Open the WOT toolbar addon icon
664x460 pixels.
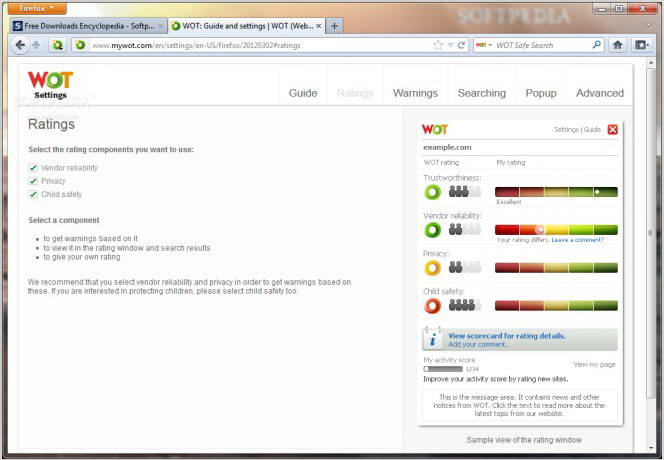[x=58, y=45]
